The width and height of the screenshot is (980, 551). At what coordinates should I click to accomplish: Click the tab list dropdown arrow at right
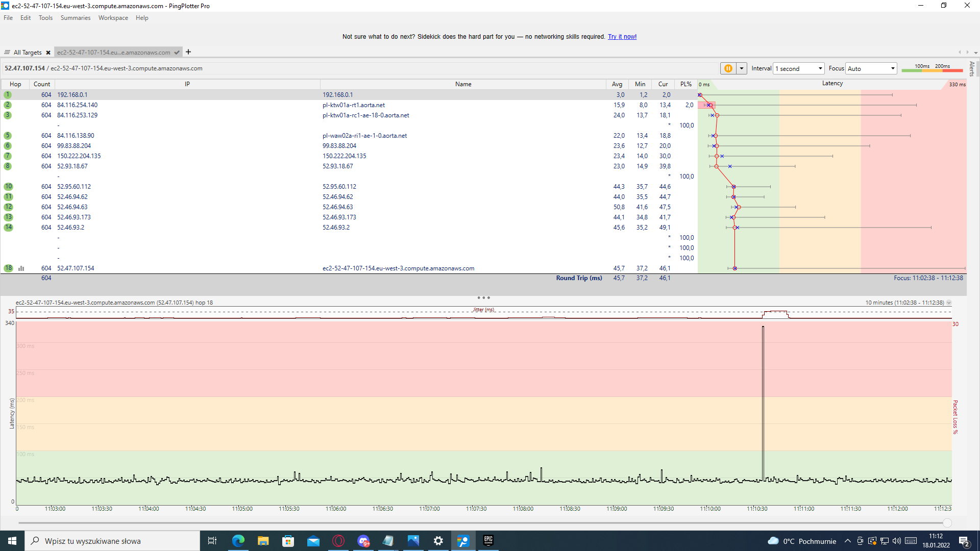pos(975,53)
